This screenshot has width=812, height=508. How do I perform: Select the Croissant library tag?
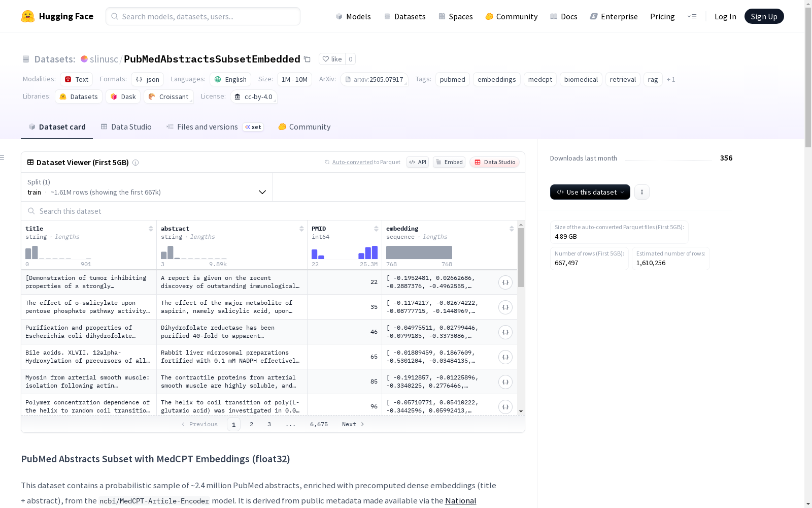tap(168, 97)
